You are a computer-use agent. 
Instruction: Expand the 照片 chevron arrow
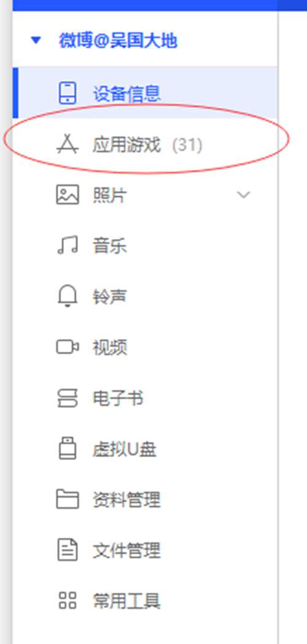point(244,195)
